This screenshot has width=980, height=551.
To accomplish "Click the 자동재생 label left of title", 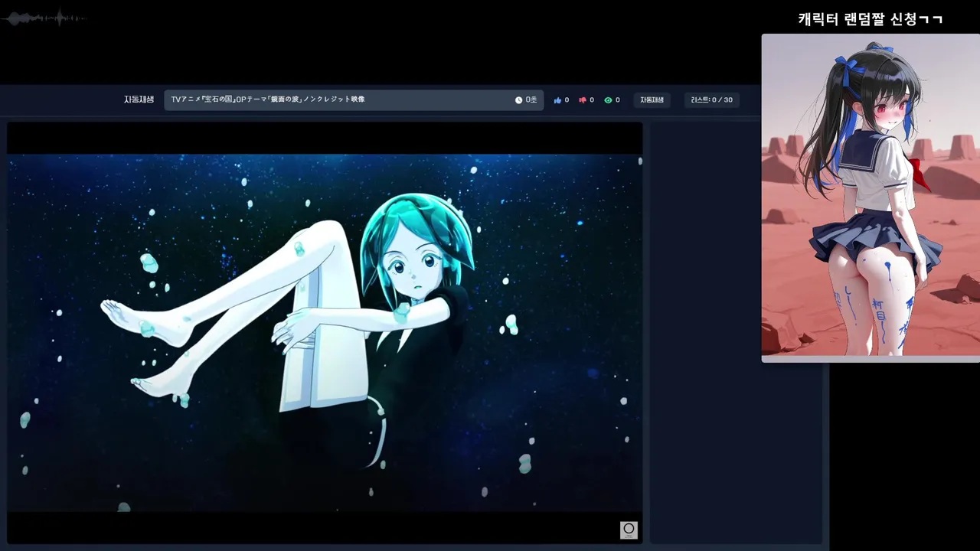I will point(139,99).
